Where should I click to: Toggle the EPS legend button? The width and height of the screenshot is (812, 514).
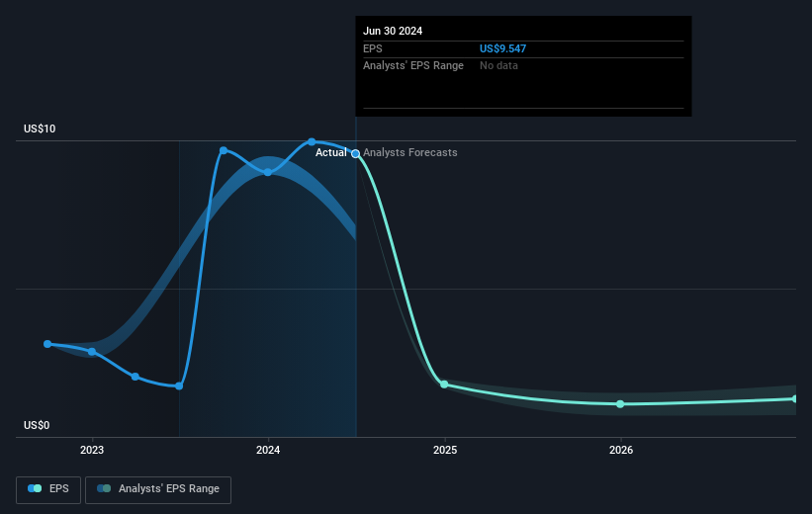click(48, 489)
